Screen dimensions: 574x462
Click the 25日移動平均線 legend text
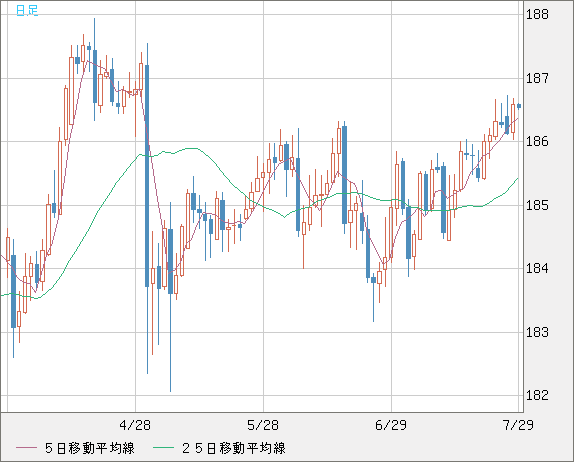click(x=234, y=448)
